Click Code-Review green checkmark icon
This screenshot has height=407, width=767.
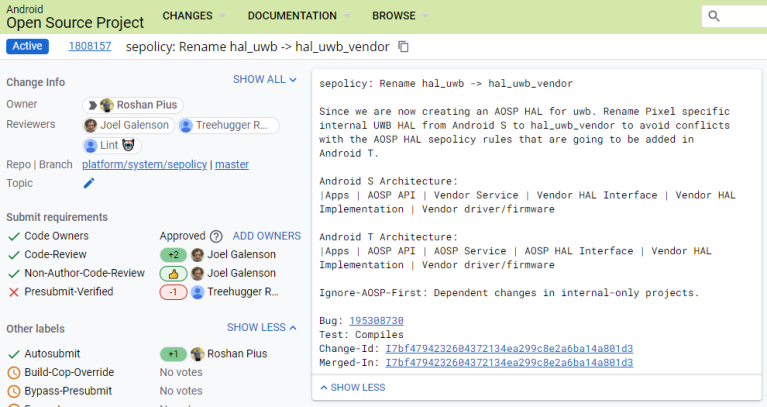[x=14, y=255]
